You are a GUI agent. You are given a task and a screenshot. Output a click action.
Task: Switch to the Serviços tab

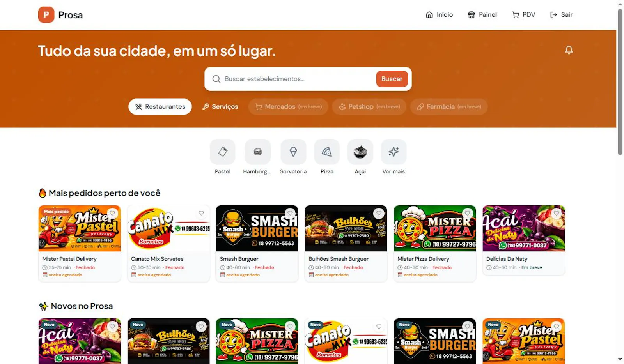[220, 107]
